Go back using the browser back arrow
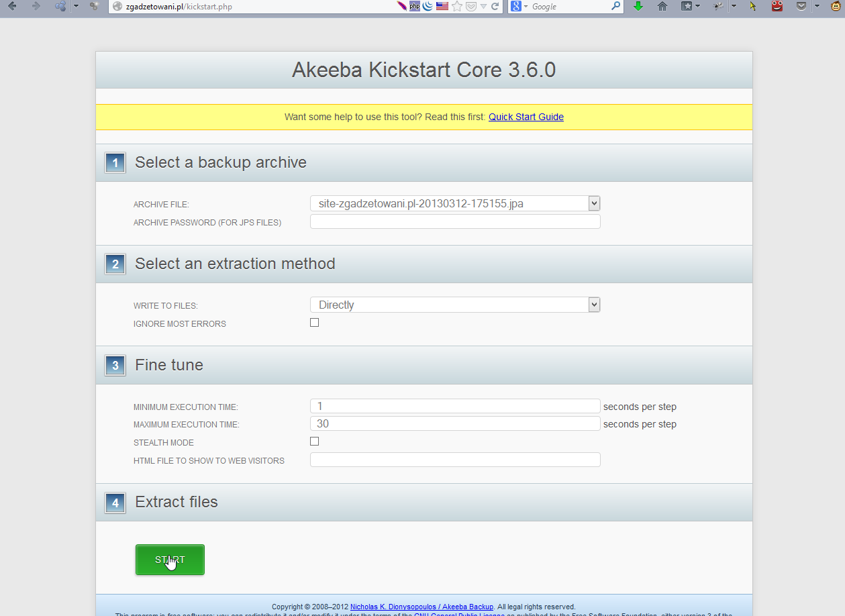The height and width of the screenshot is (616, 845). coord(12,6)
